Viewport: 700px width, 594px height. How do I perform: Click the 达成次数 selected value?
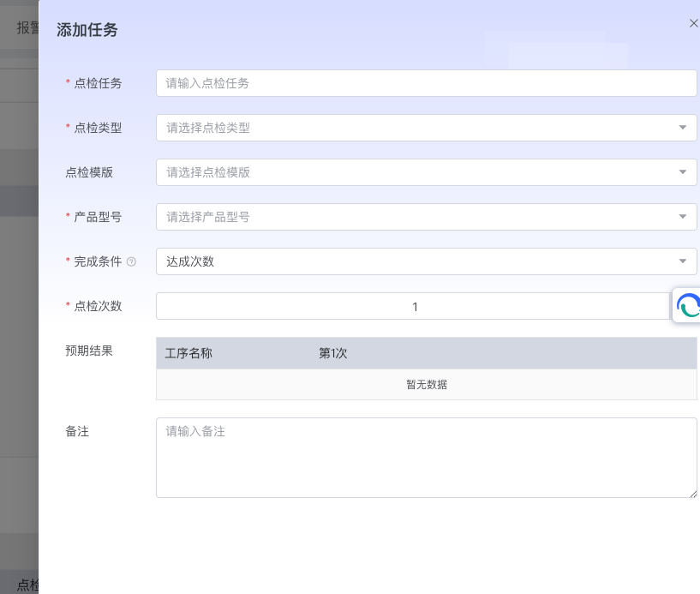[x=191, y=261]
